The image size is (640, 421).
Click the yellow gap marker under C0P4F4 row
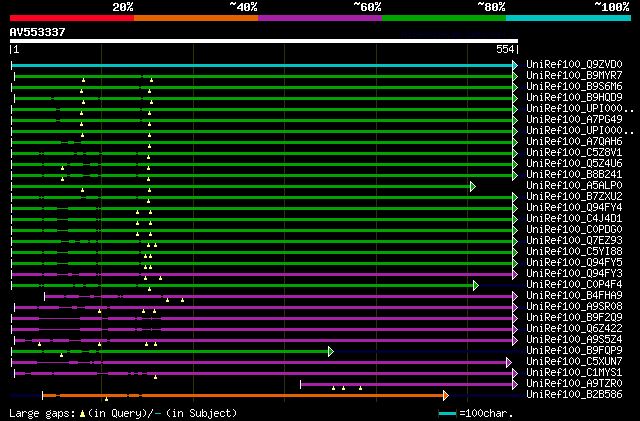(149, 289)
